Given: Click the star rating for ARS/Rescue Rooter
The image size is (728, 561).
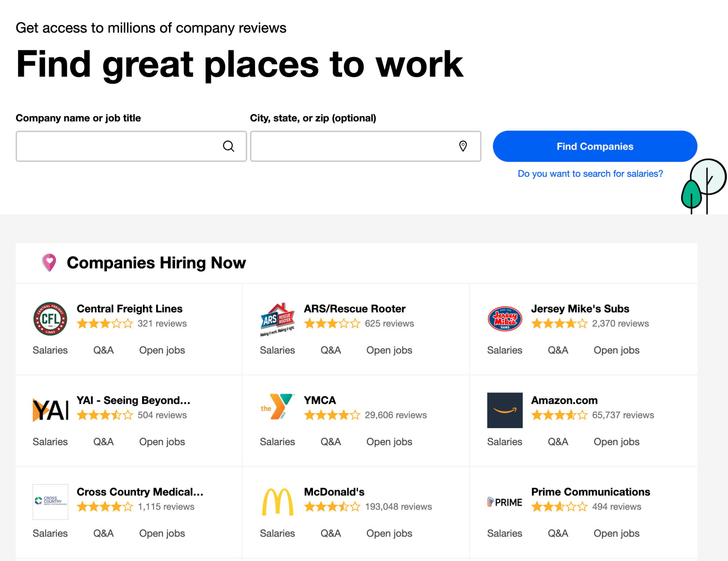Looking at the screenshot, I should (332, 323).
